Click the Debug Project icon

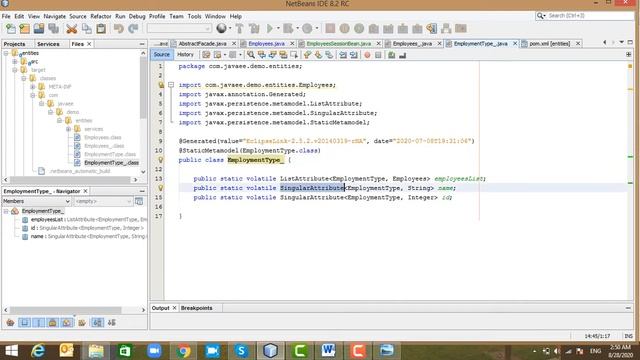[288, 29]
